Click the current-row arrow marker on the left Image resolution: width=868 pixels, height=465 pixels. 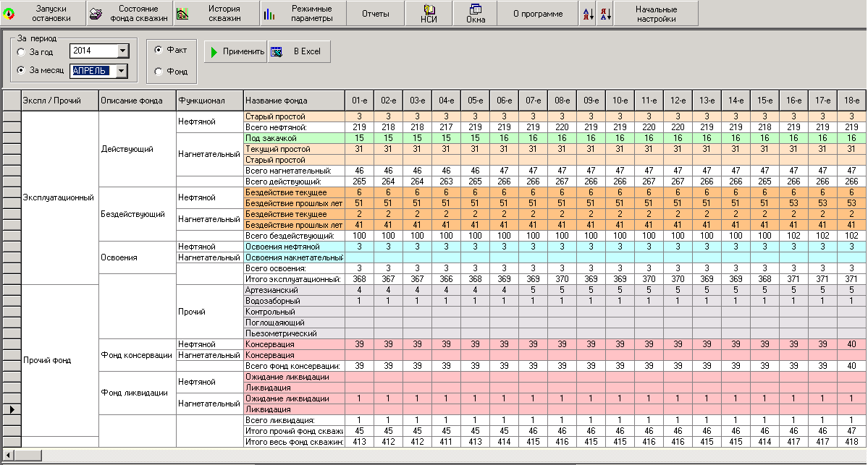click(12, 409)
